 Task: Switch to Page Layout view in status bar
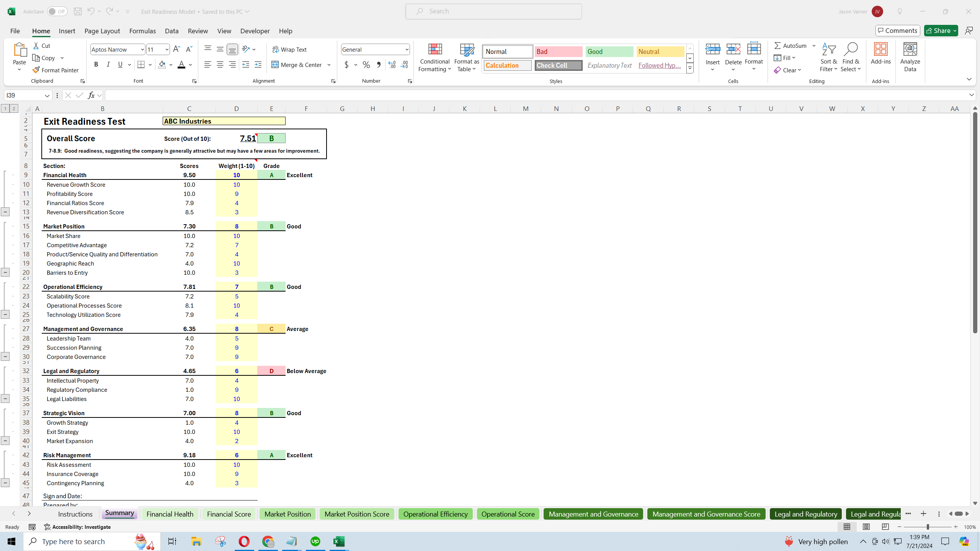click(x=866, y=527)
